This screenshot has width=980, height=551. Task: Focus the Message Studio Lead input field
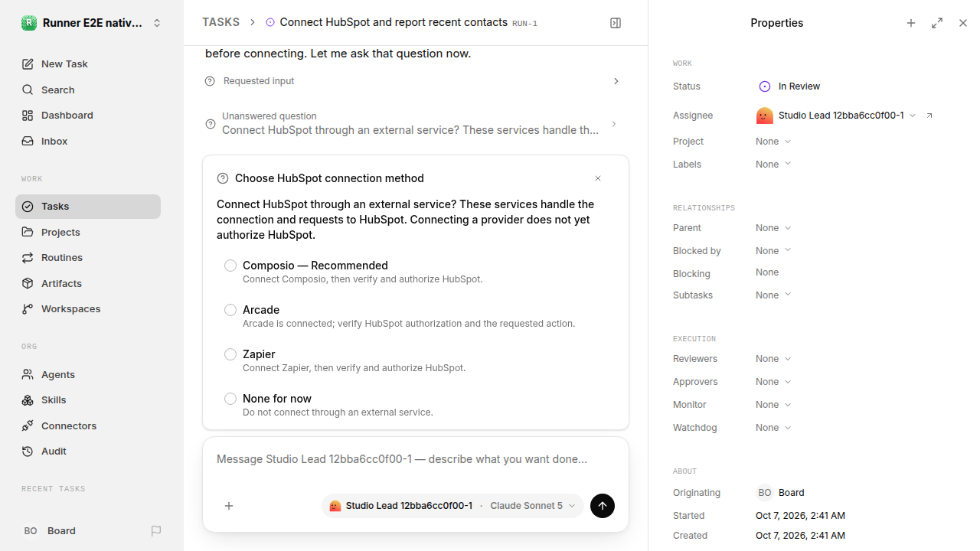tap(416, 459)
